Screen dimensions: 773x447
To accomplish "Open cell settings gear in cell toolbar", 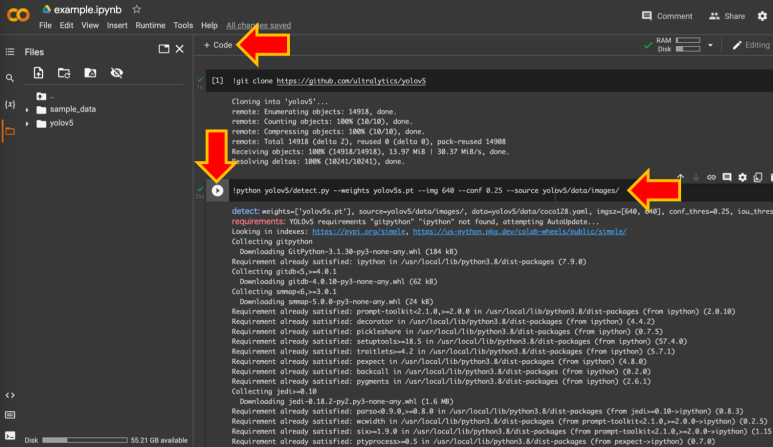I will coord(742,177).
